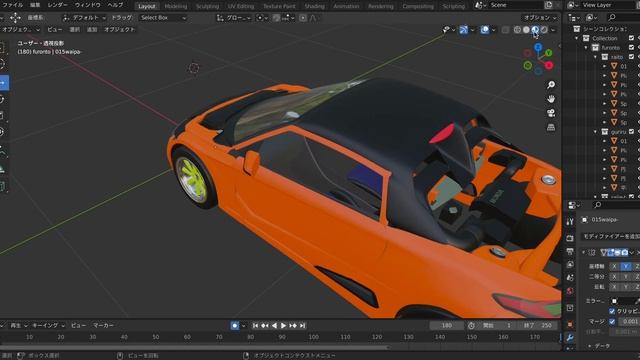Screen dimensions: 640x360
Task: Open the Render menu
Action: point(57,5)
